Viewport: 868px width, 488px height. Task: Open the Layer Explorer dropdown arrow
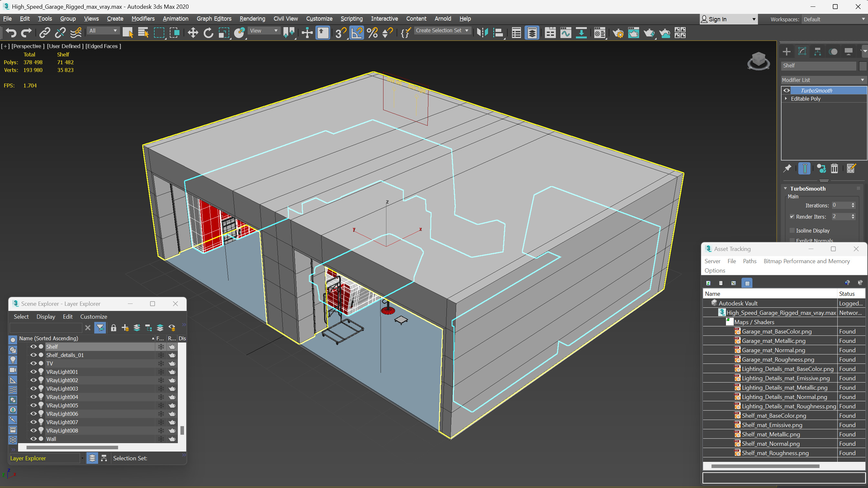click(82, 458)
